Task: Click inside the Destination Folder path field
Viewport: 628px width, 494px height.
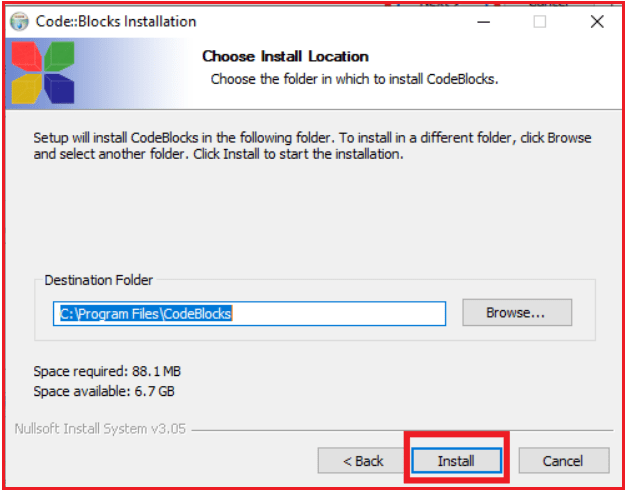Action: [x=249, y=314]
